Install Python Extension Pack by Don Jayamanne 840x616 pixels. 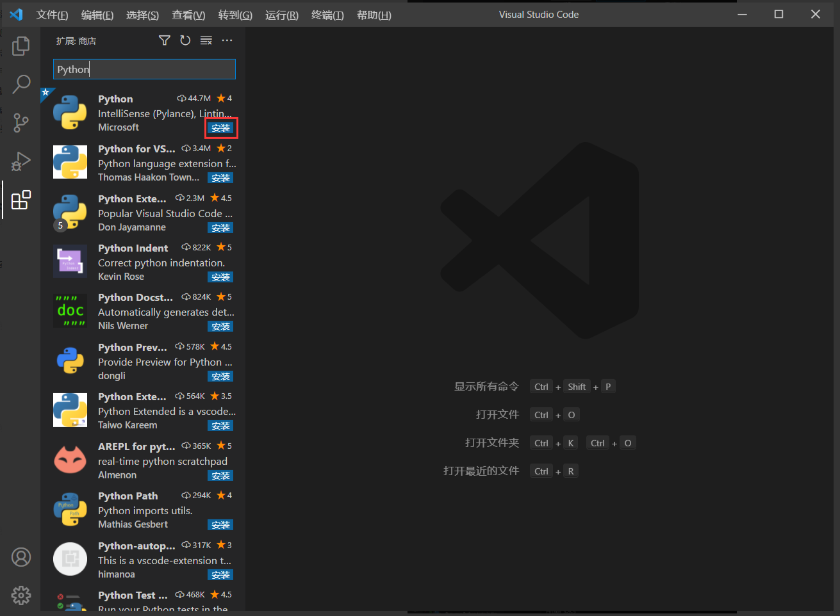[220, 228]
